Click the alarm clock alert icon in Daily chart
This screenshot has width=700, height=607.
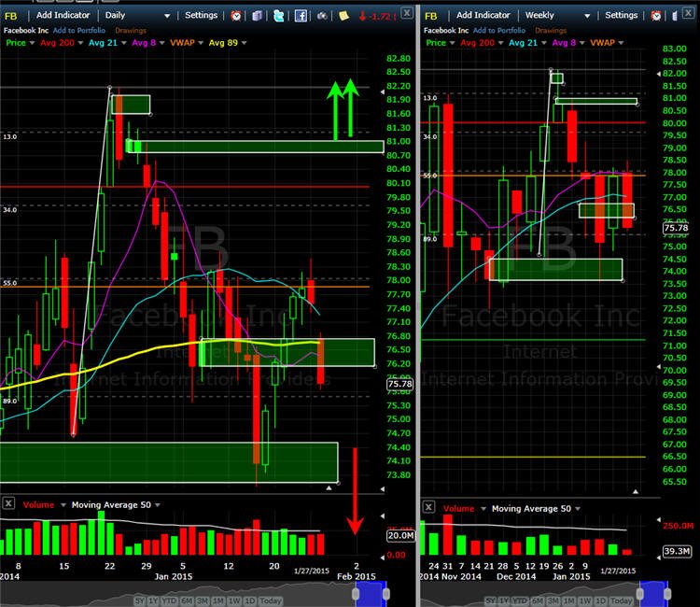click(236, 16)
